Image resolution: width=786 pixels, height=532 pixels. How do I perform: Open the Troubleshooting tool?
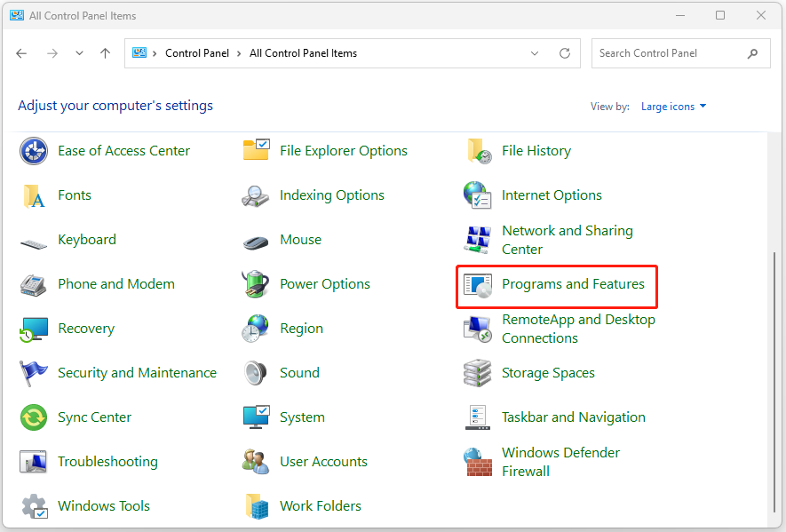107,461
